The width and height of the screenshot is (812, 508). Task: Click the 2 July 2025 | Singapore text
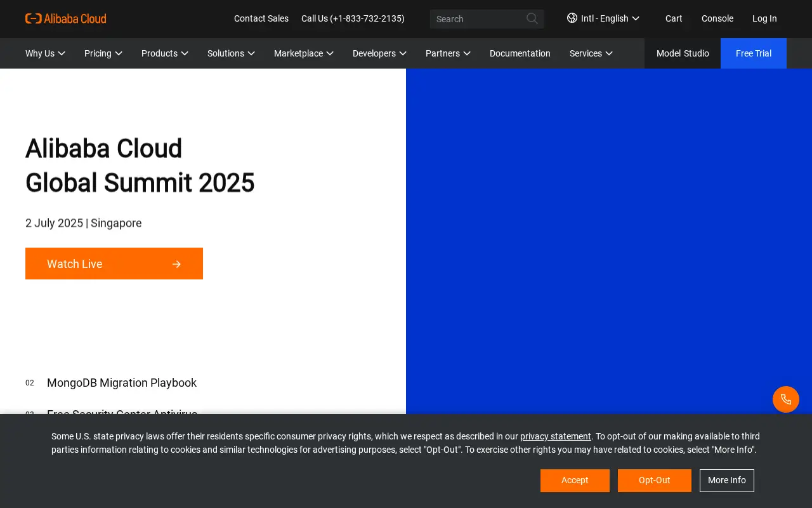[x=84, y=223]
